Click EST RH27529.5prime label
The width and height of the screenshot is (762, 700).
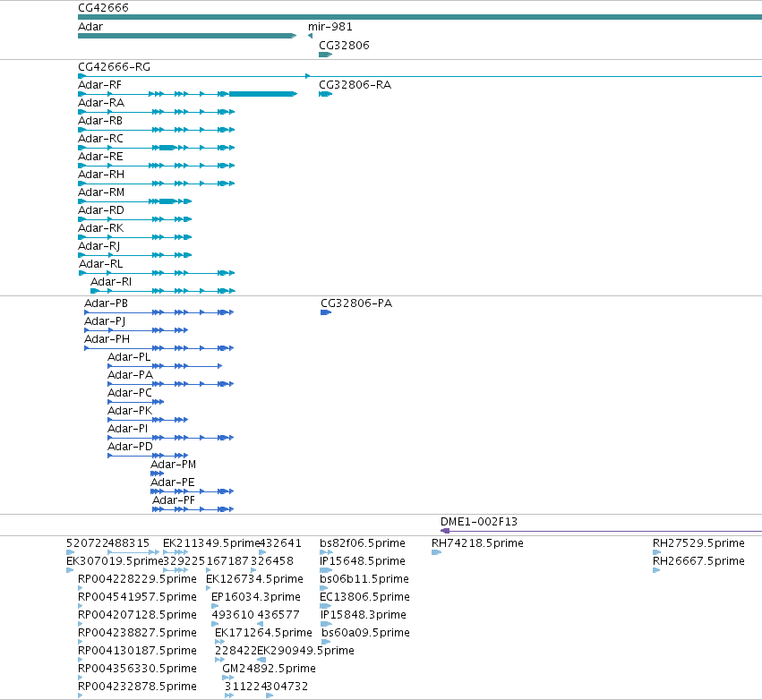click(698, 543)
